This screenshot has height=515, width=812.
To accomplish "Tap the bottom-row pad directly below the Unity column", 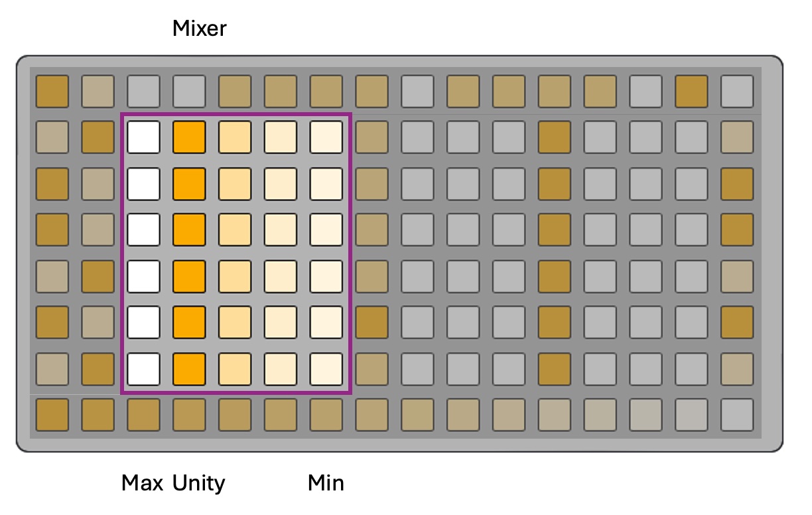I will pyautogui.click(x=190, y=415).
